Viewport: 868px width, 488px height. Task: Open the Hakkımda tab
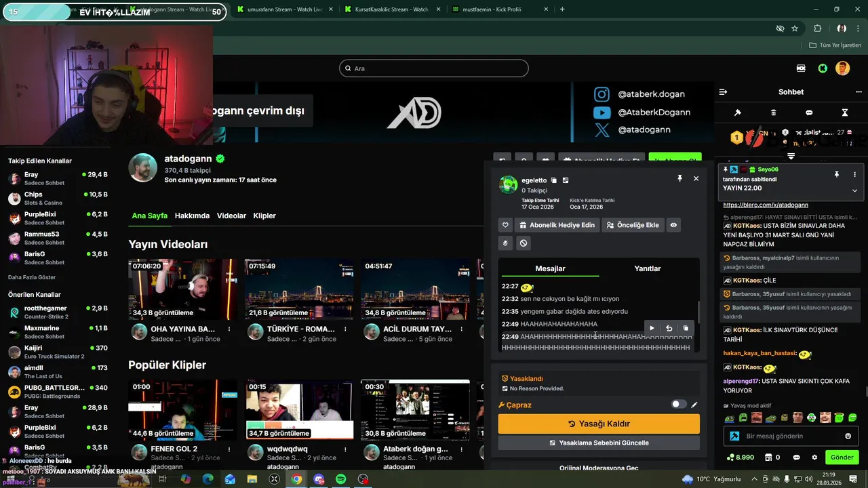(x=192, y=216)
